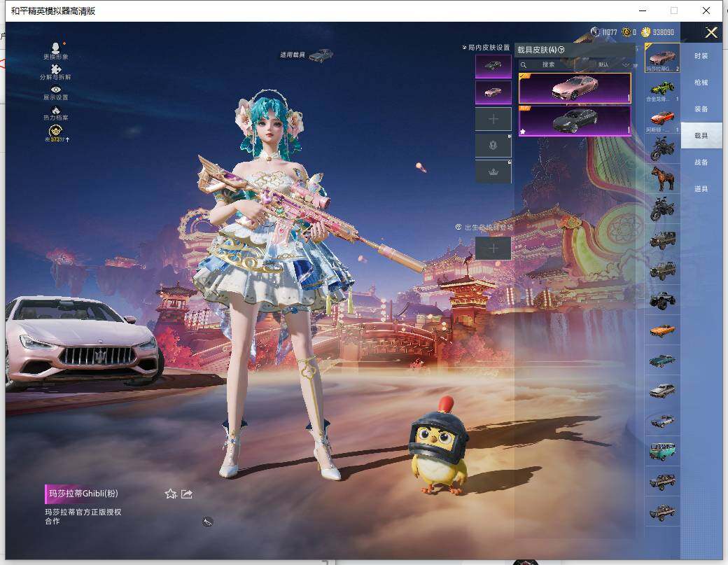Click the 玛莎拉蒂Ghibli(粉) name label

pyautogui.click(x=83, y=494)
